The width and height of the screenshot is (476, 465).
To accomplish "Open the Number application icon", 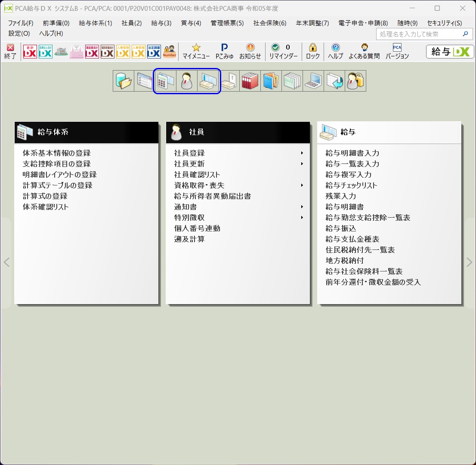I will (x=170, y=51).
